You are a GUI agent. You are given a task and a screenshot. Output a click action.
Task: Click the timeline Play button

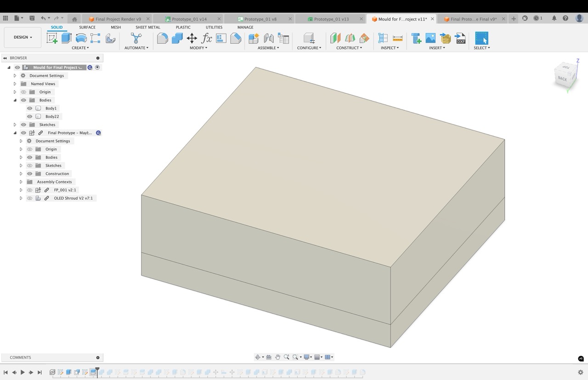23,372
